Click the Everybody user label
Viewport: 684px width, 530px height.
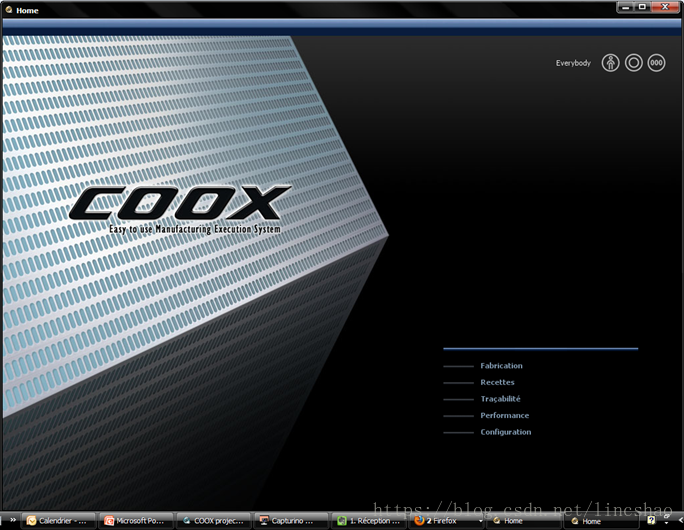click(573, 63)
